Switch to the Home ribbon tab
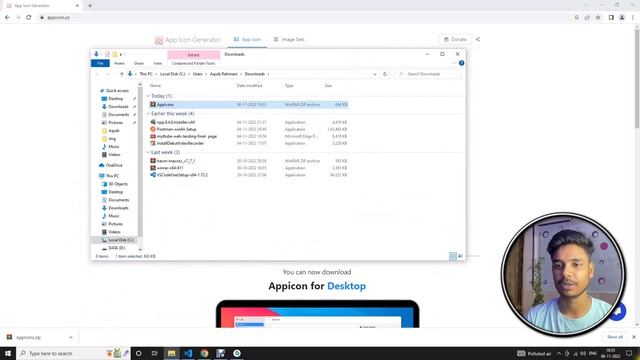This screenshot has height=360, width=640. 119,63
